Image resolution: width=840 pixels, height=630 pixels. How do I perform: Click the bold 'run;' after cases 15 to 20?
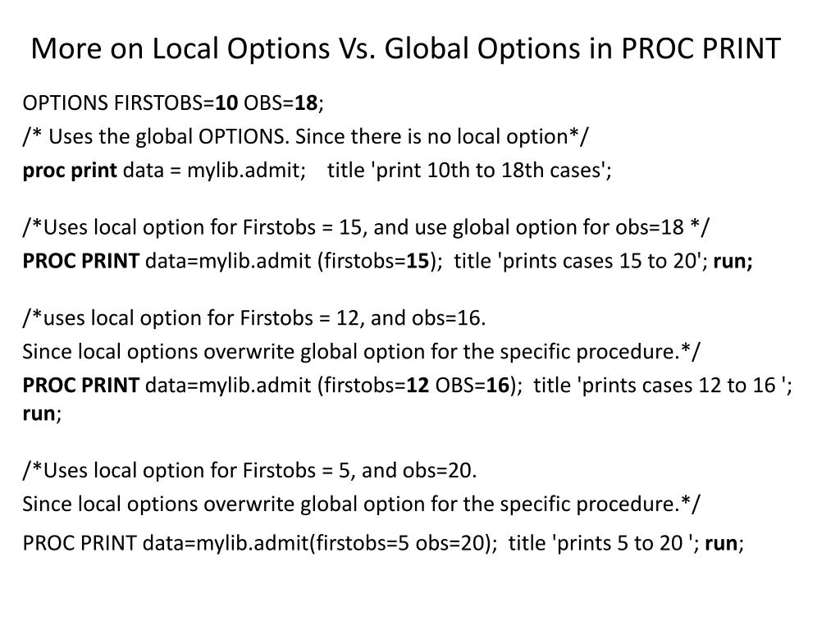click(733, 261)
